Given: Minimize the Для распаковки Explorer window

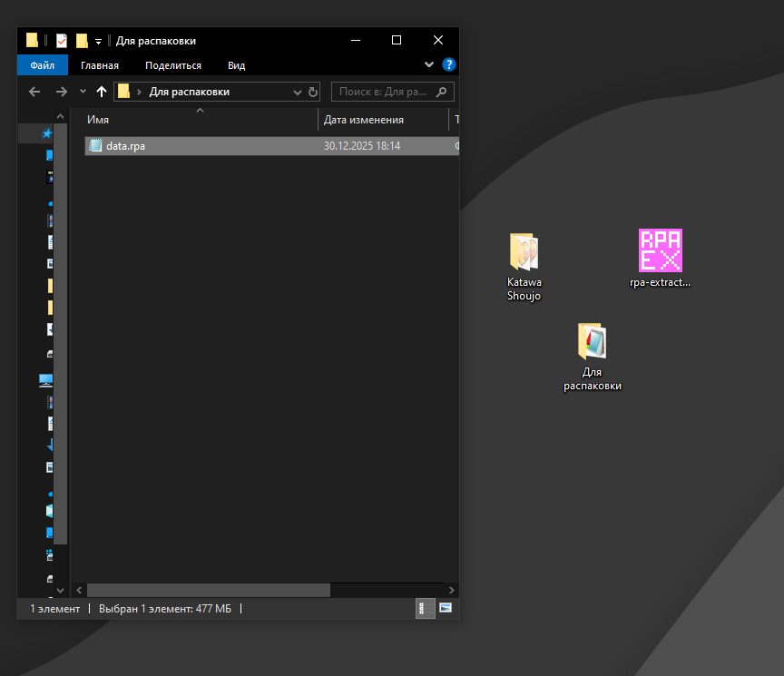Looking at the screenshot, I should click(x=356, y=40).
